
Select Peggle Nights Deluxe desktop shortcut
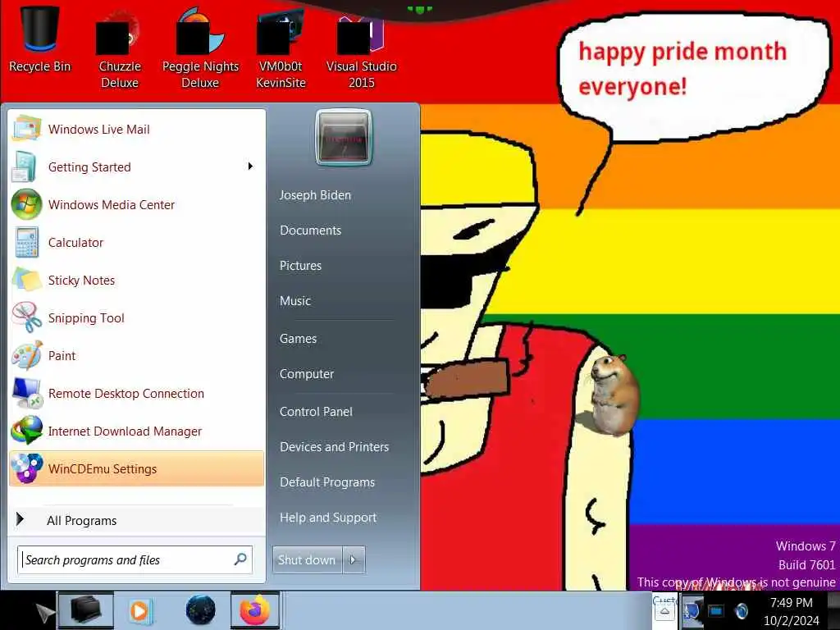(200, 49)
